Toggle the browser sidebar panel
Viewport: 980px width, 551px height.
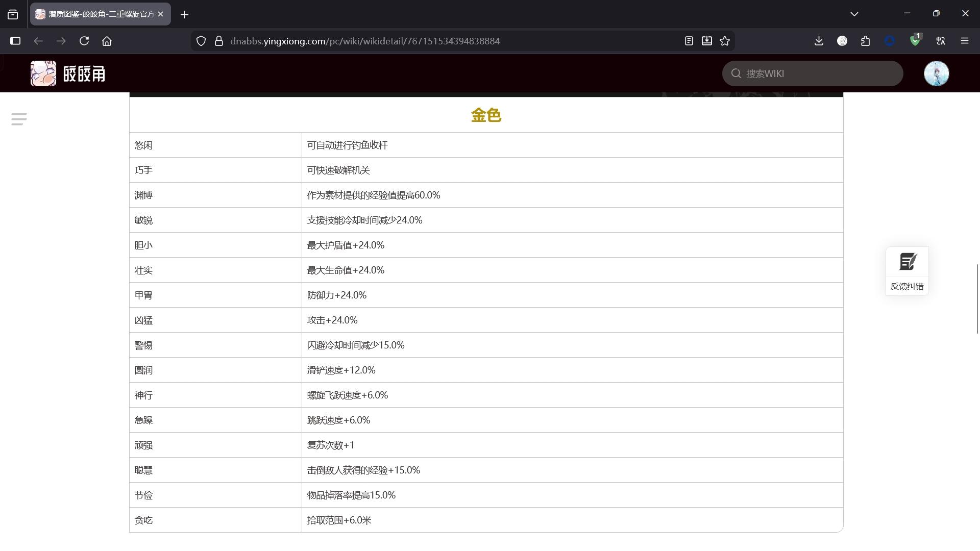coord(15,41)
